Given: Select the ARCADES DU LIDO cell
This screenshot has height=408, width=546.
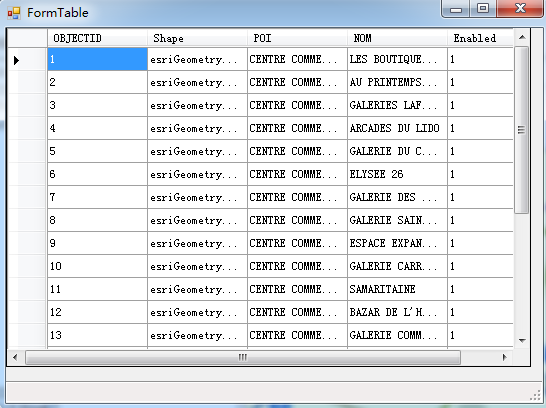Looking at the screenshot, I should pos(397,128).
